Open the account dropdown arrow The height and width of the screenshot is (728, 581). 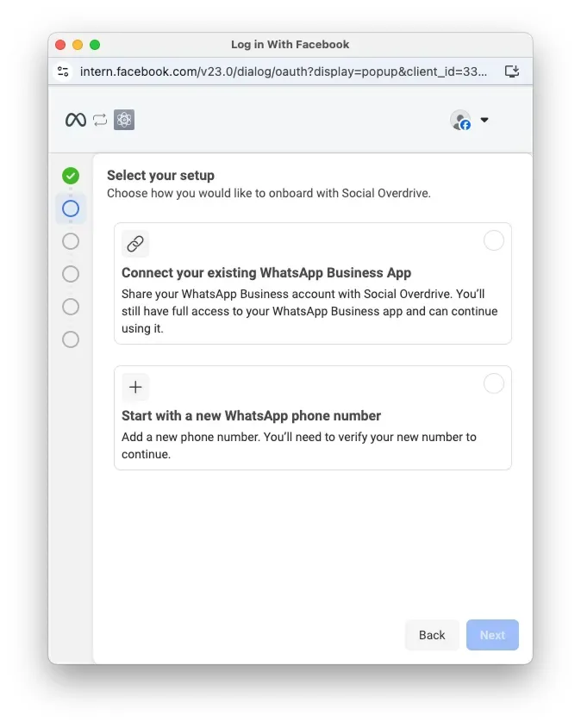(x=484, y=120)
